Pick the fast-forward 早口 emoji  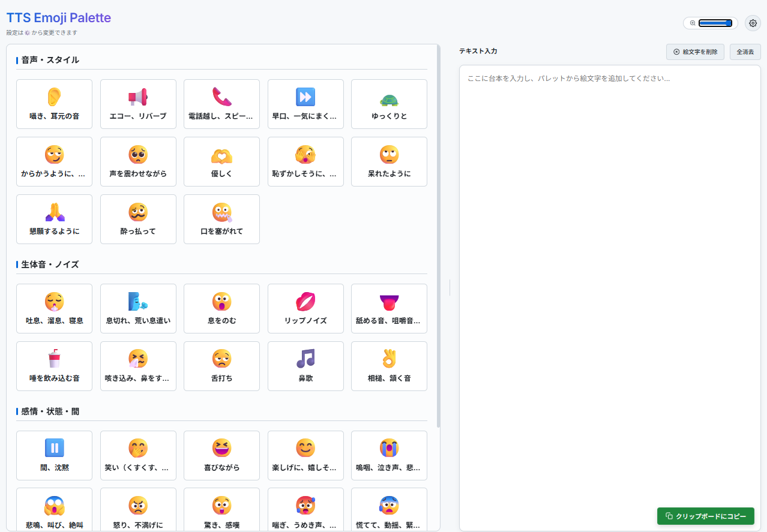coord(305,104)
